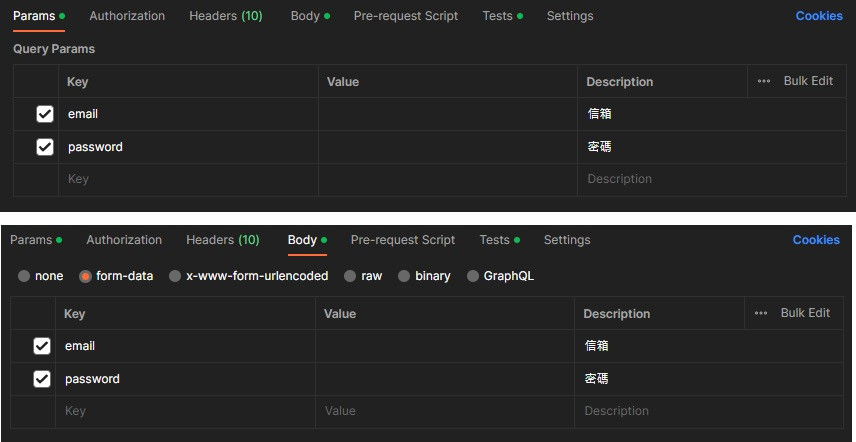Switch to Tests tab in the Query Params panel

coord(497,16)
